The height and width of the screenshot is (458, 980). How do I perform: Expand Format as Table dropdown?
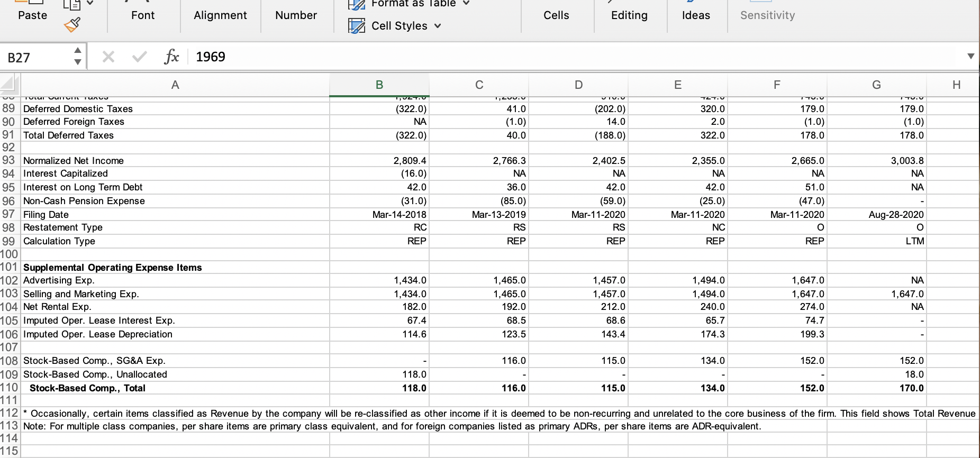tap(466, 3)
